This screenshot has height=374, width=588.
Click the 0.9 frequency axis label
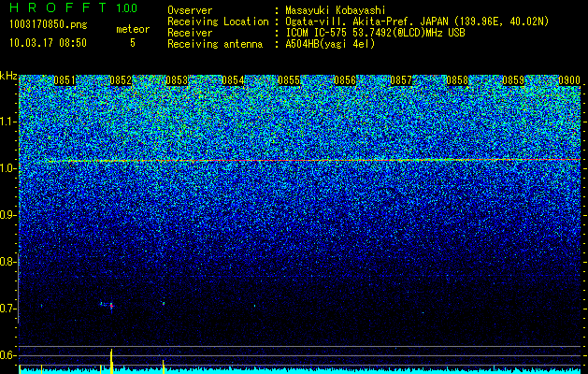pyautogui.click(x=8, y=215)
